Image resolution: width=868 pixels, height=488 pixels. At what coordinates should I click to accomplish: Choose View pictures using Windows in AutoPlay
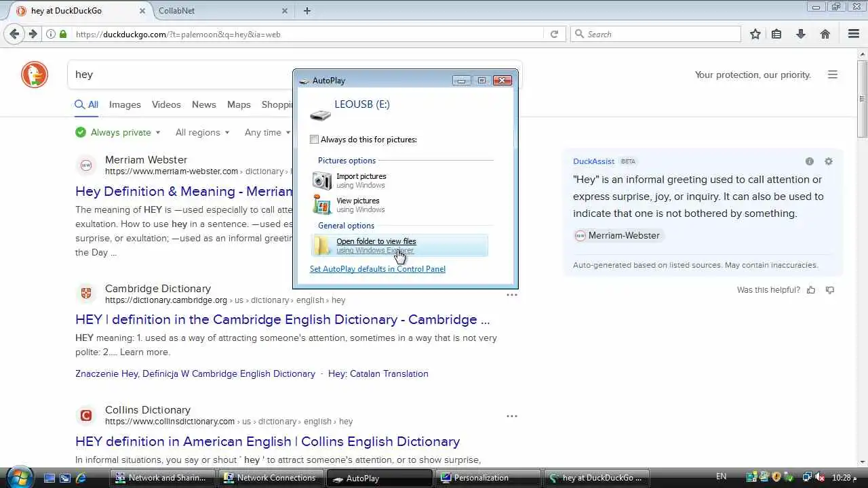(400, 205)
